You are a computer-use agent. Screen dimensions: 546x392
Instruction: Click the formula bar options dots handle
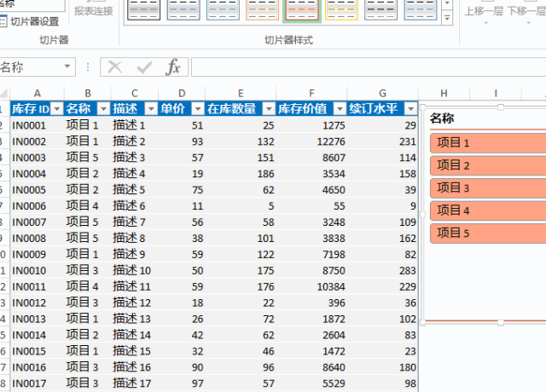coord(87,66)
